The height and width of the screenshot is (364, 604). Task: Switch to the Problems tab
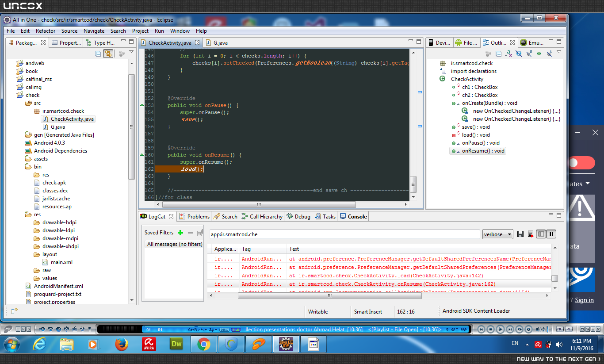(194, 216)
